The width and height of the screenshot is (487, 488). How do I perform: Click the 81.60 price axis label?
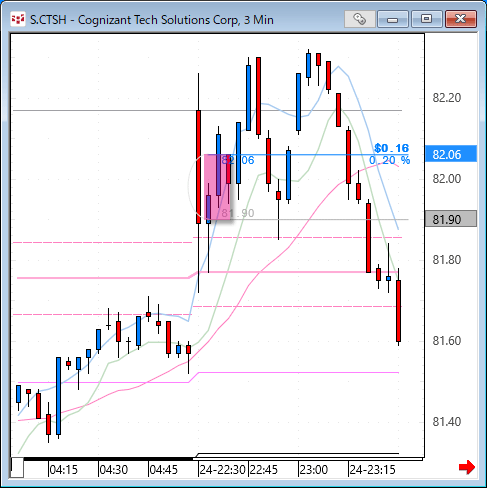pos(447,341)
